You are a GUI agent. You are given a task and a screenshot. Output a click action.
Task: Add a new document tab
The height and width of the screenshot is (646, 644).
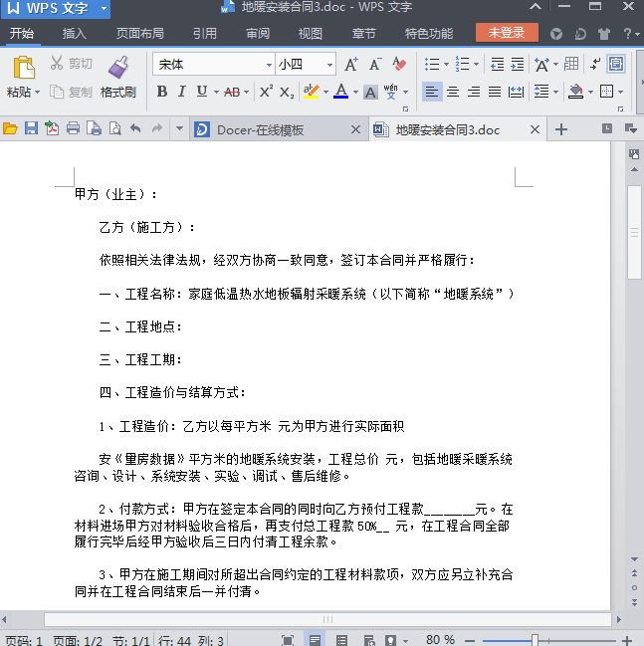pyautogui.click(x=561, y=129)
